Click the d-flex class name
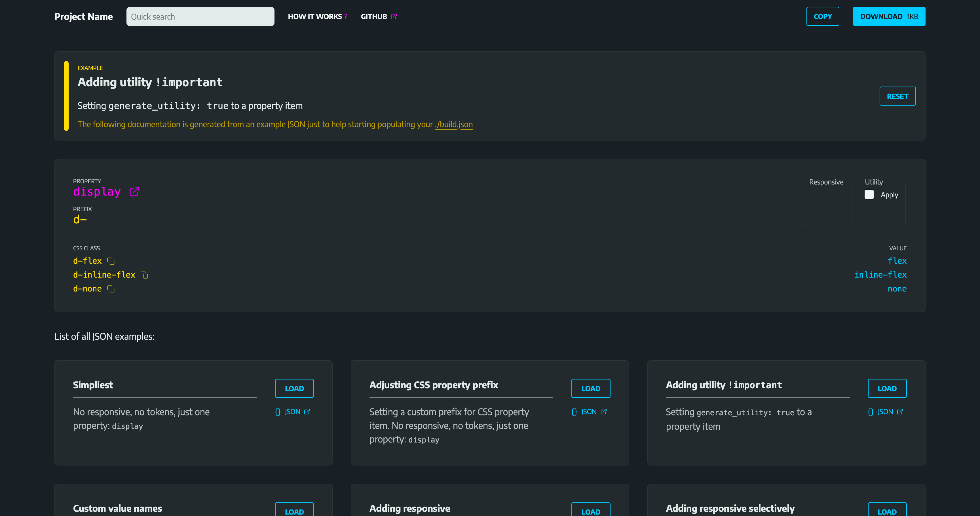 tap(87, 261)
